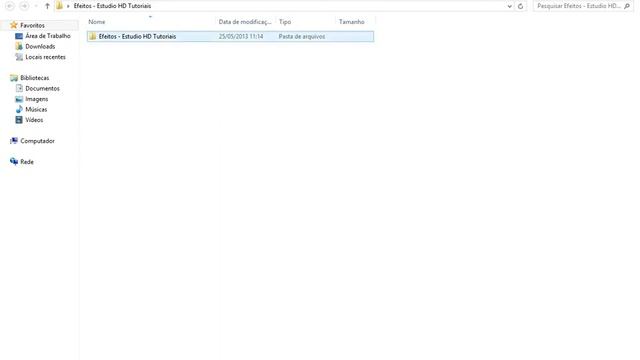Click the Locais recentes icon

tap(19, 57)
